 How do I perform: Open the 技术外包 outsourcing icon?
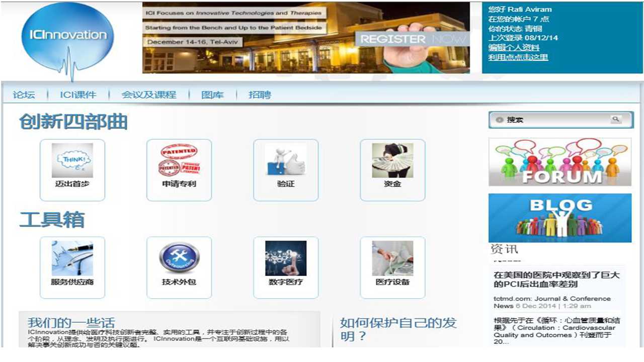point(179,258)
